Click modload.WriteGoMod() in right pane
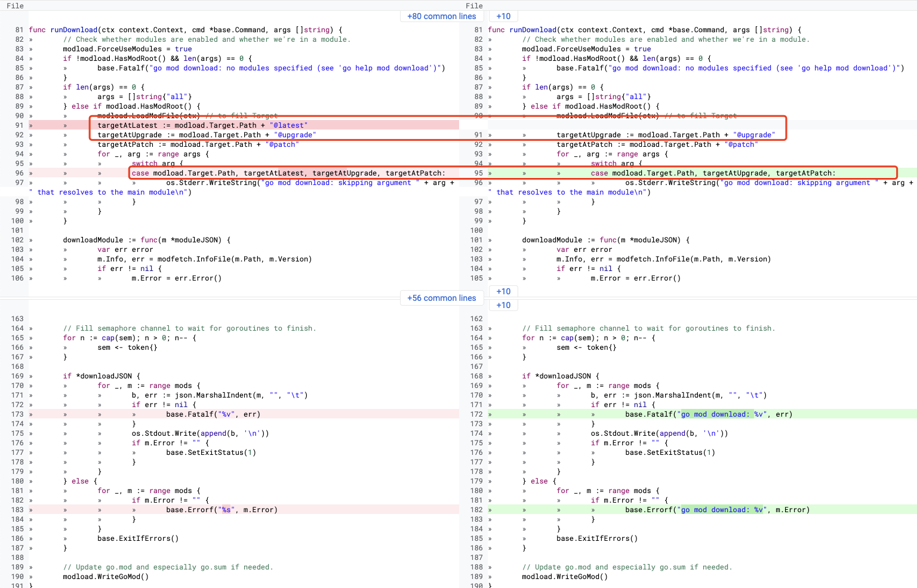Image resolution: width=917 pixels, height=588 pixels. (565, 577)
